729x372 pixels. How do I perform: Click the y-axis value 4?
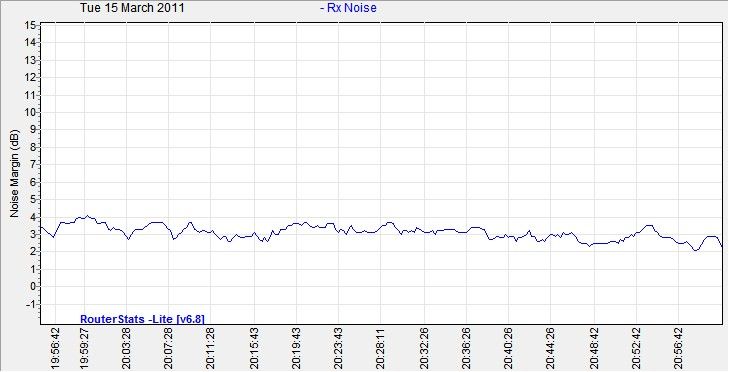(33, 217)
